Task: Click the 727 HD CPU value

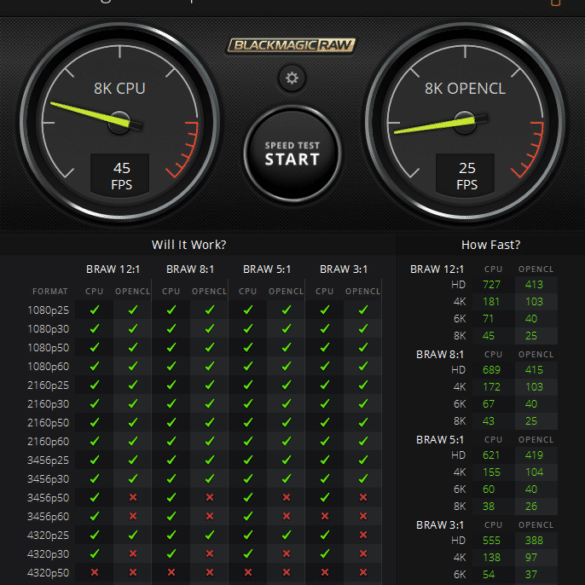Action: [x=491, y=285]
